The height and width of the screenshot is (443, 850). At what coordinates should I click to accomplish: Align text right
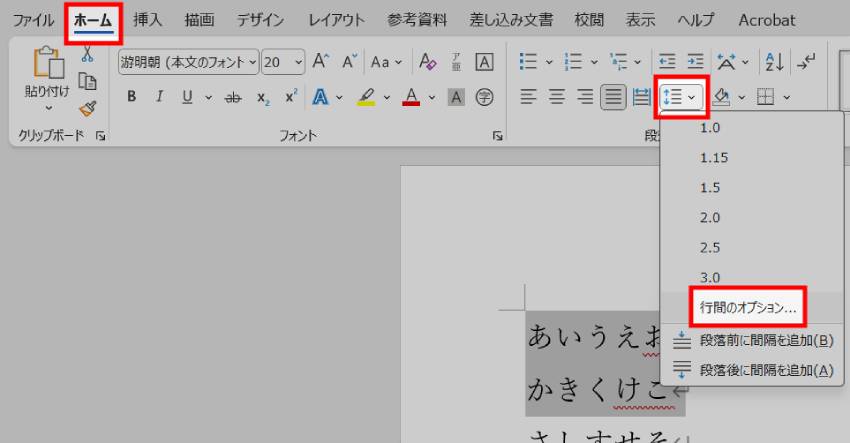coord(584,97)
